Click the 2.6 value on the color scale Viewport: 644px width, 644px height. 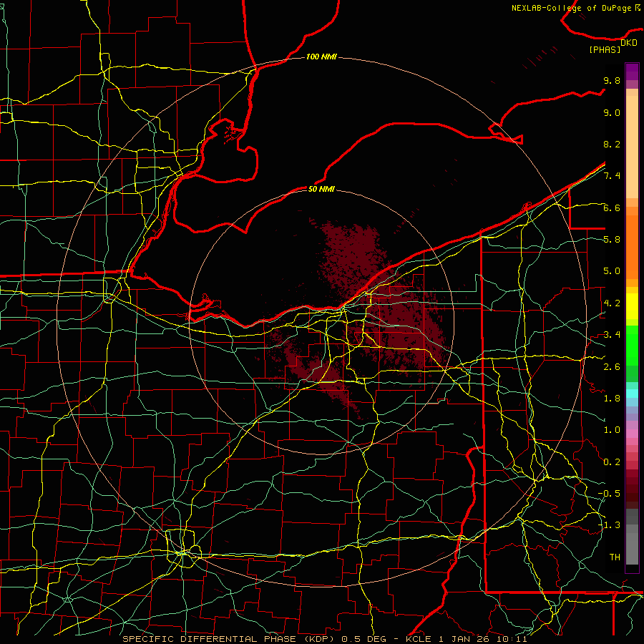pos(612,367)
